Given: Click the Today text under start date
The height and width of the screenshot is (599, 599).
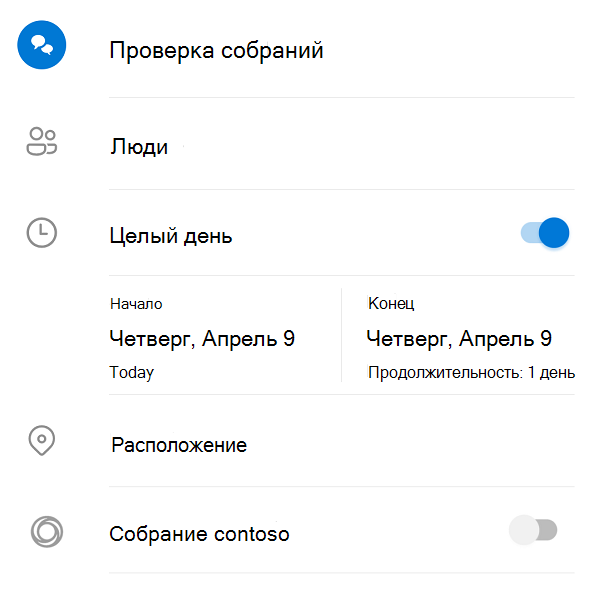Looking at the screenshot, I should coord(132,372).
